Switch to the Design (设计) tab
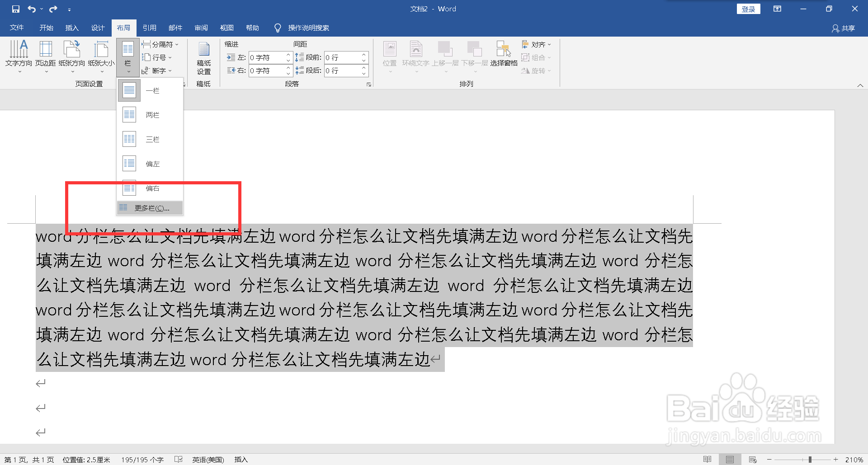868x465 pixels. (x=98, y=28)
